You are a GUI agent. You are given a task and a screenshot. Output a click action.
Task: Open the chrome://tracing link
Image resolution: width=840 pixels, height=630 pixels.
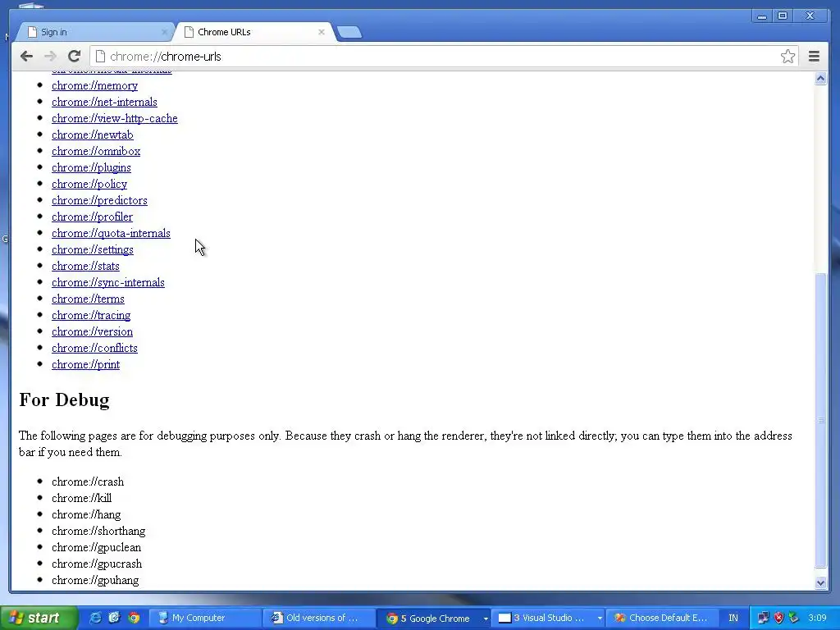coord(91,316)
